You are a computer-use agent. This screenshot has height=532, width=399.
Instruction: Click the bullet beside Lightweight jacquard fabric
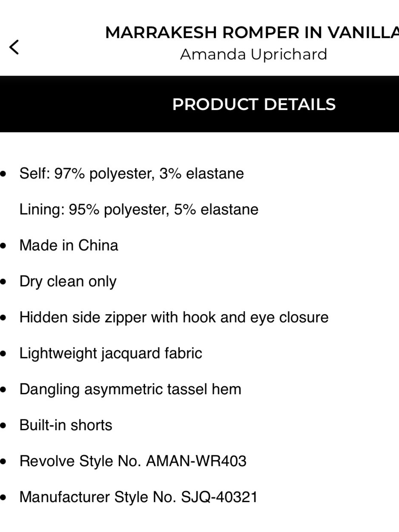3,354
